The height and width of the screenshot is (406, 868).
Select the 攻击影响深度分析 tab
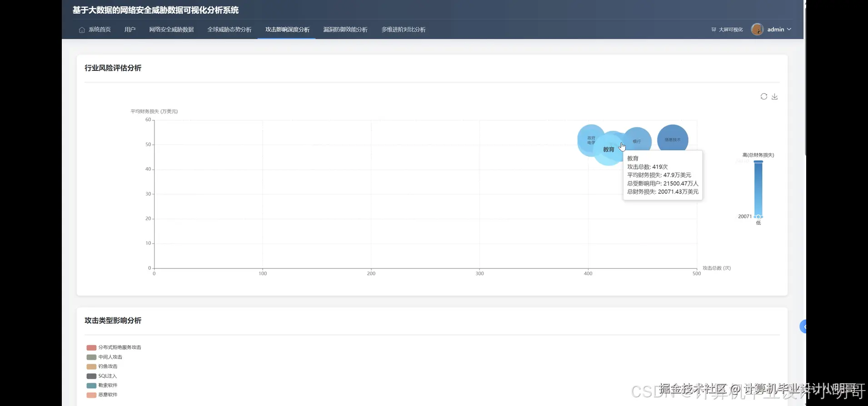click(287, 30)
